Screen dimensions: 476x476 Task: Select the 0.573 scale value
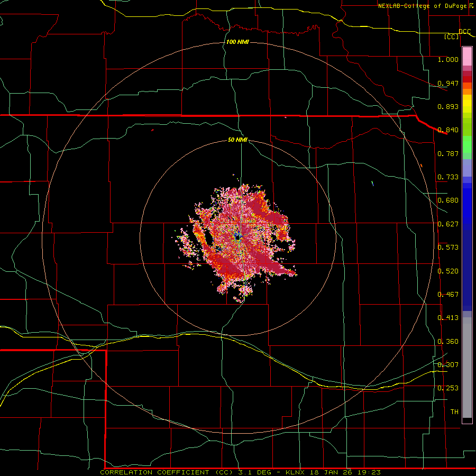pos(448,248)
